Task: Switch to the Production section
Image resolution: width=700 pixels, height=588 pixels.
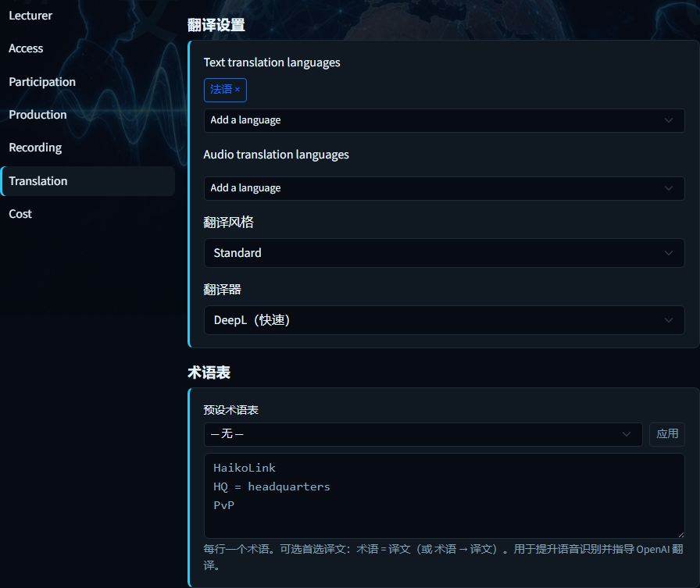Action: (x=37, y=115)
